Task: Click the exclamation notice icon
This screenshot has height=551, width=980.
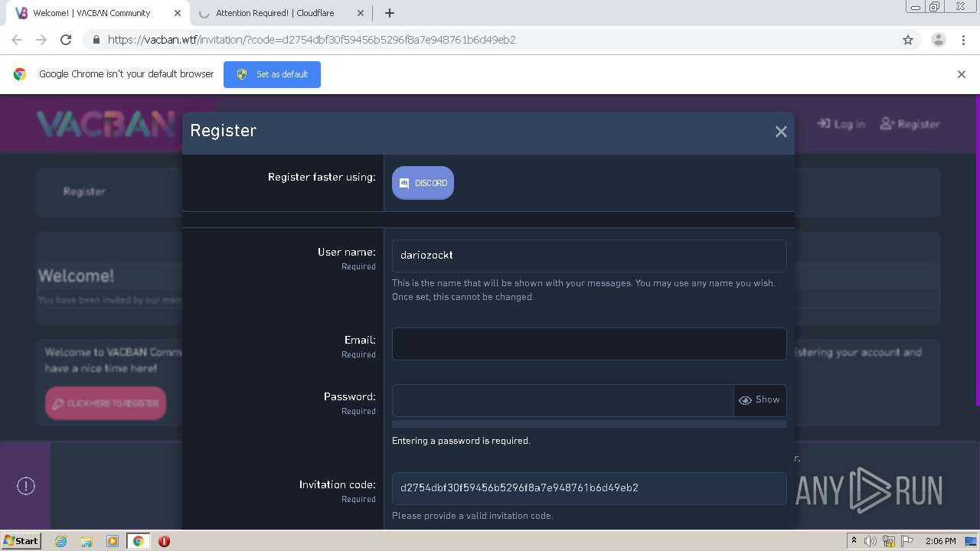Action: pos(26,486)
